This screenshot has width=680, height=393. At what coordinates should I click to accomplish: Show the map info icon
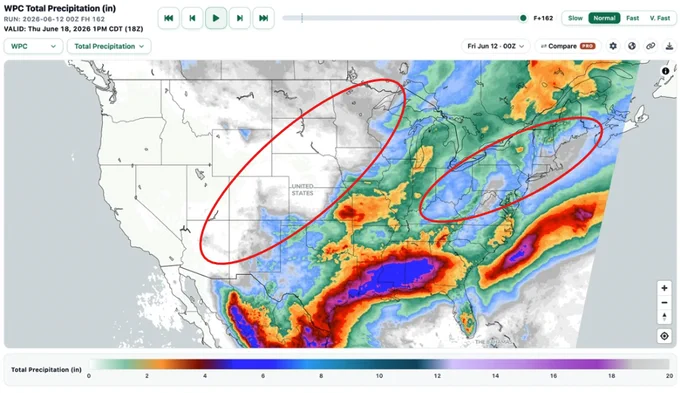pyautogui.click(x=665, y=71)
